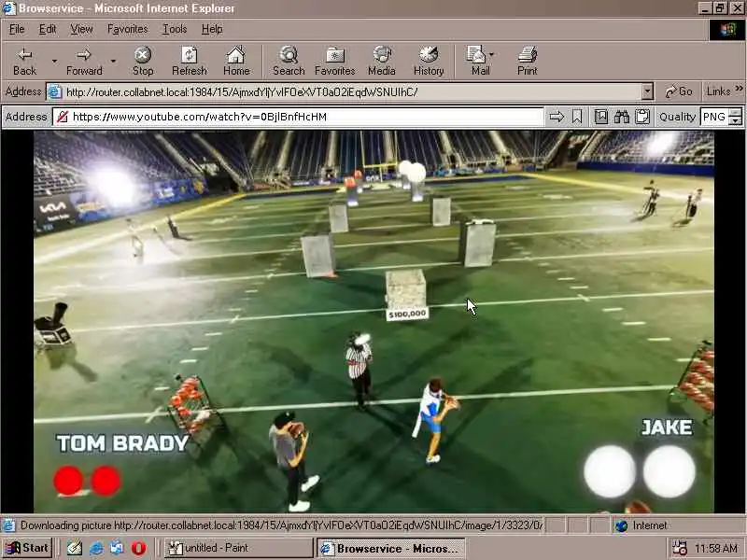The image size is (747, 560).
Task: Go back using the Back button
Action: [x=24, y=62]
